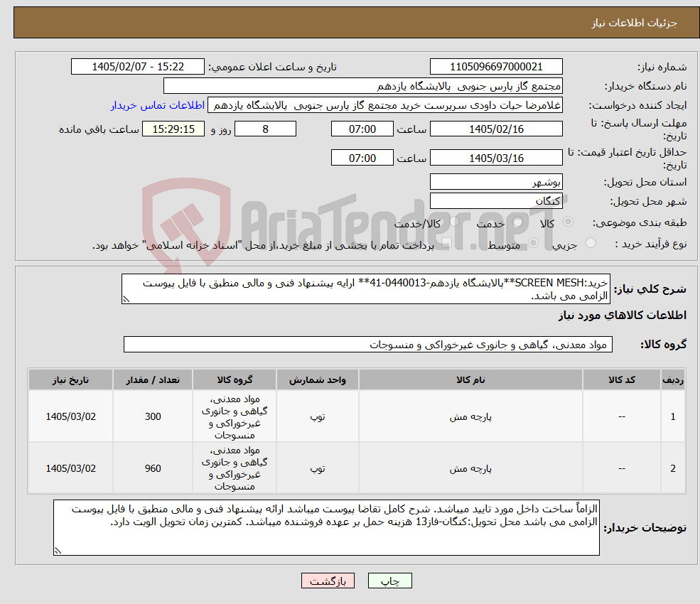
Task: Click the buyer organization name field
Action: (362, 86)
